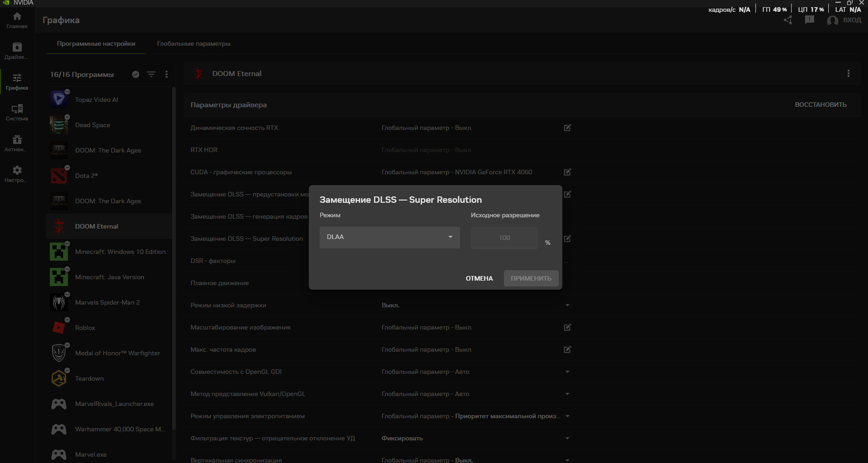This screenshot has width=868, height=463.
Task: Select the Программные настройки tab
Action: pyautogui.click(x=96, y=44)
